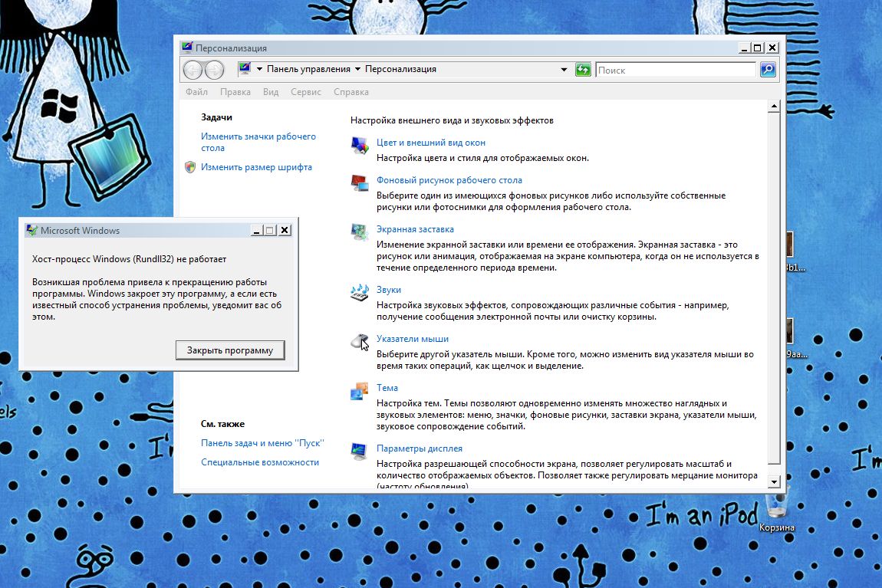Click the Поиск search input field

pos(675,70)
